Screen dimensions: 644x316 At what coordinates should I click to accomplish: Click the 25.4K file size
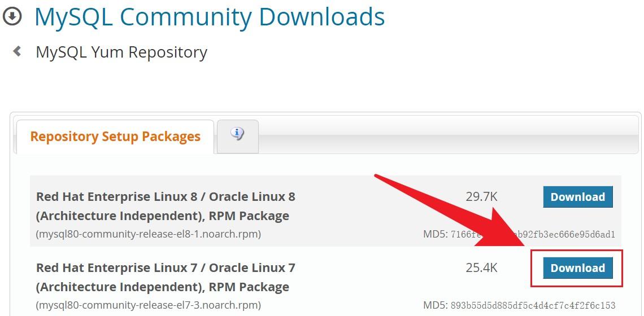click(481, 268)
